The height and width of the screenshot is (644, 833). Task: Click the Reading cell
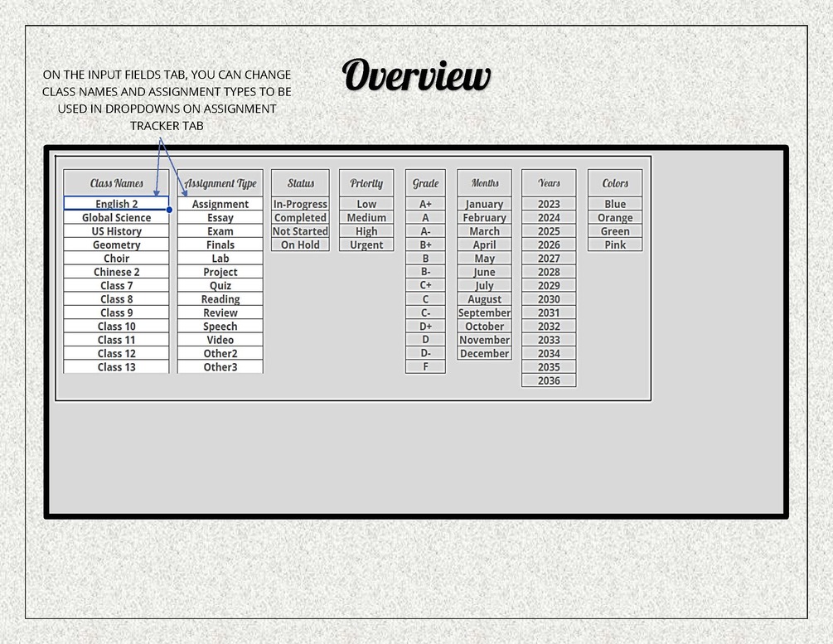tap(220, 299)
